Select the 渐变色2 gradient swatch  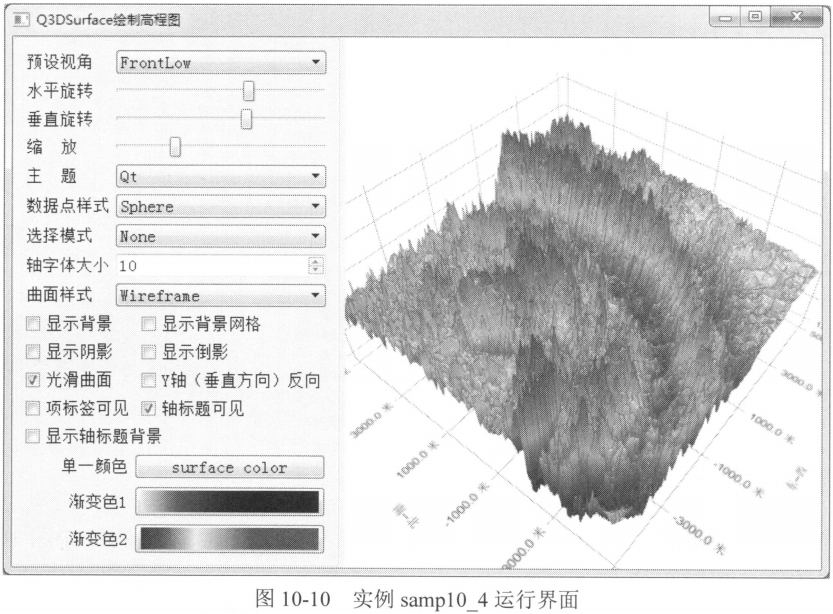229,539
